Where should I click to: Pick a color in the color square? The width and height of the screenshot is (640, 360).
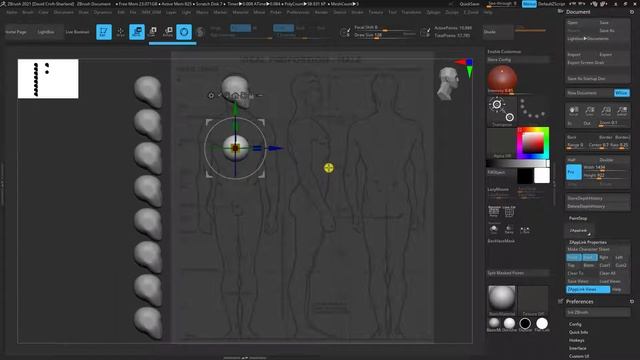click(x=533, y=144)
